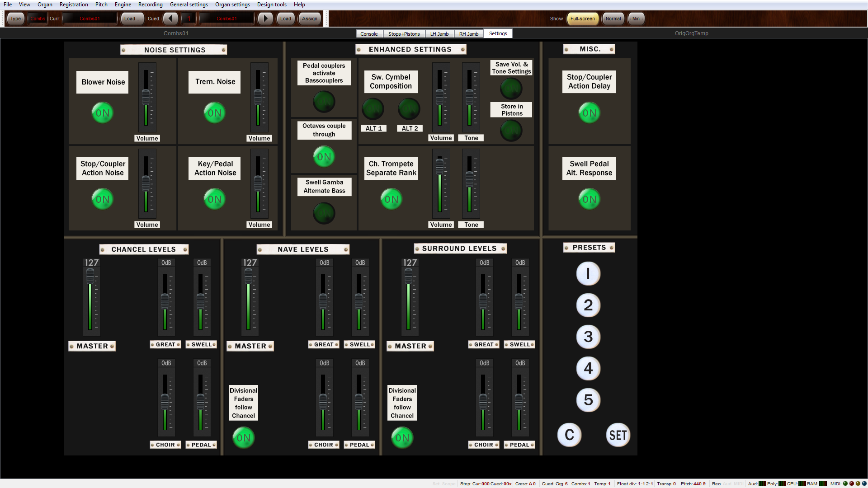Click the Assign button
Screen dimensions: 868x488
click(x=310, y=19)
